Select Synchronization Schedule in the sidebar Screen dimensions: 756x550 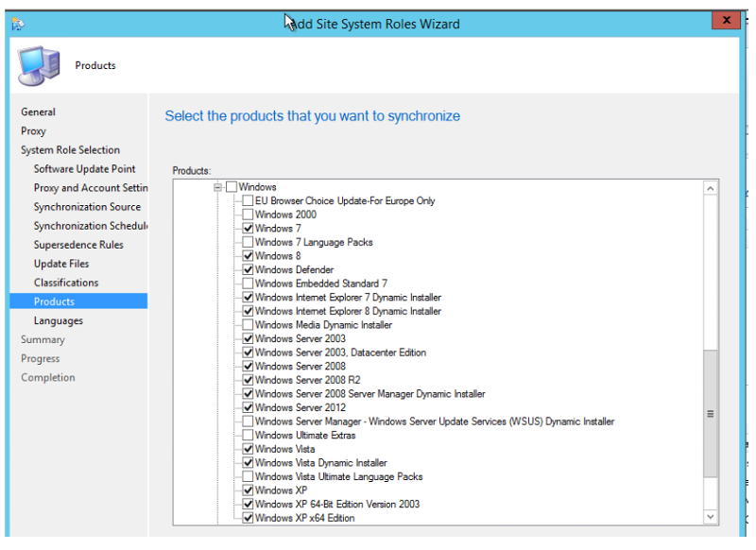(91, 226)
